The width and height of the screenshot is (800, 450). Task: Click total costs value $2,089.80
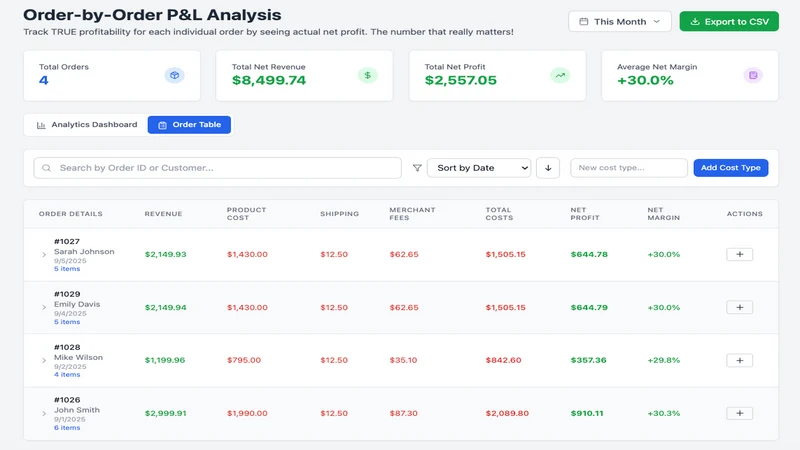tap(507, 413)
